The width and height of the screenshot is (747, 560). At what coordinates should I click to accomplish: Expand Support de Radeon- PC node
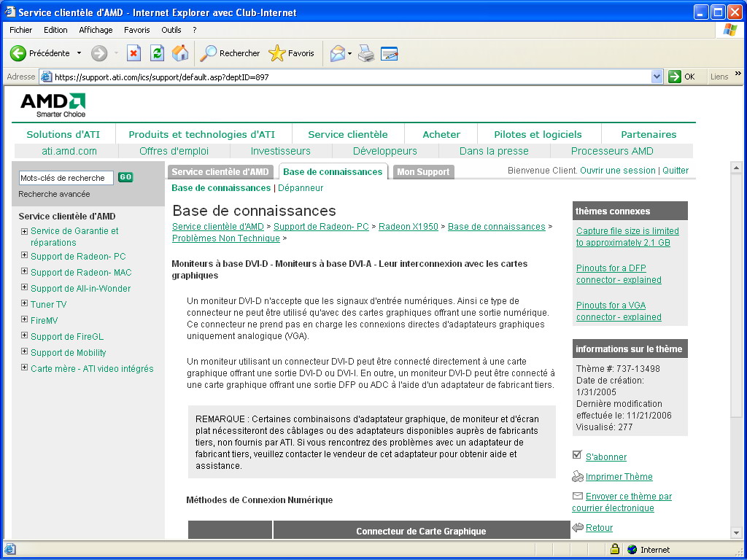(24, 255)
